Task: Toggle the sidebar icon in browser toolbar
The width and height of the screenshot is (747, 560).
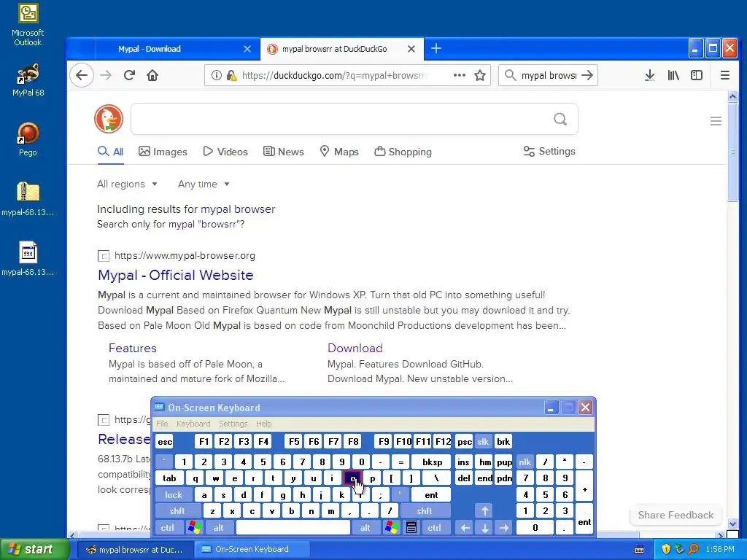Action: 697,75
